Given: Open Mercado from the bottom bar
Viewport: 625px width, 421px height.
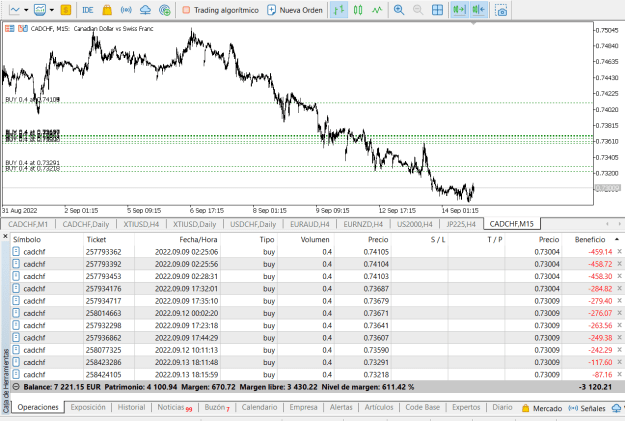Looking at the screenshot, I should tap(542, 408).
